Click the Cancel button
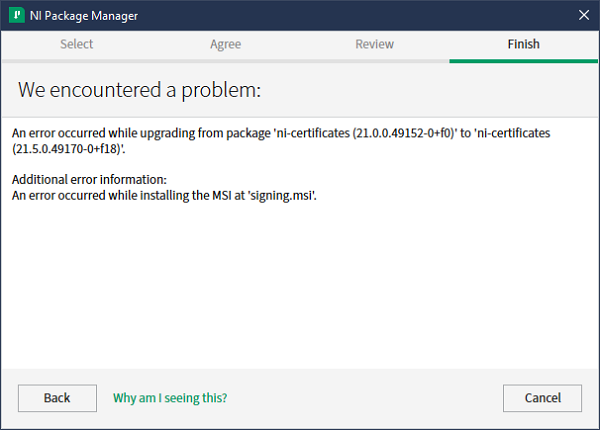The image size is (600, 430). tap(543, 398)
